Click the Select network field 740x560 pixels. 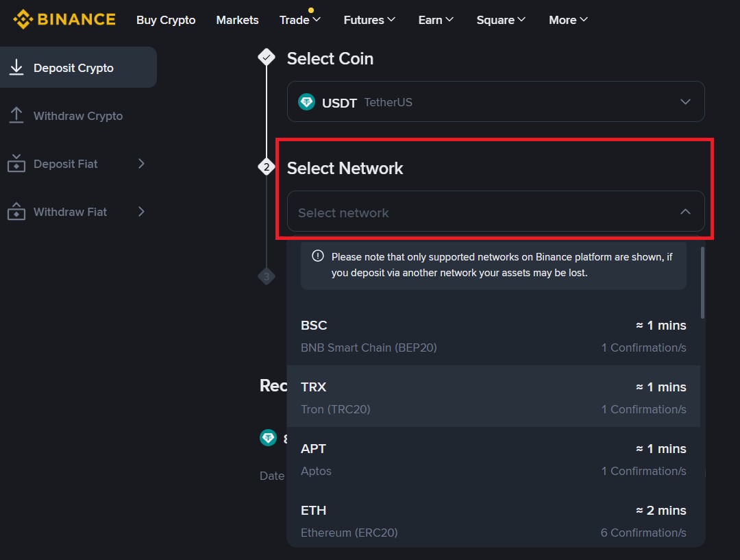pyautogui.click(x=495, y=212)
